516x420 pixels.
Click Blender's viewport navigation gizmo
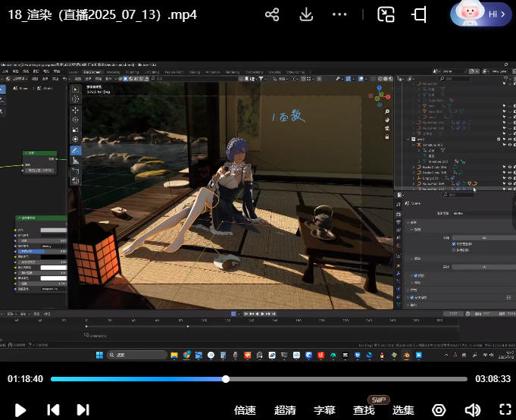[377, 96]
